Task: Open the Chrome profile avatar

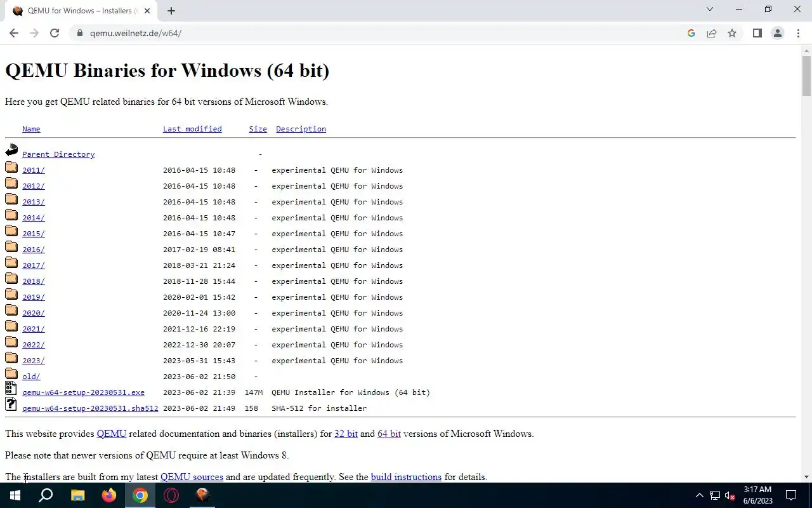Action: [x=777, y=33]
